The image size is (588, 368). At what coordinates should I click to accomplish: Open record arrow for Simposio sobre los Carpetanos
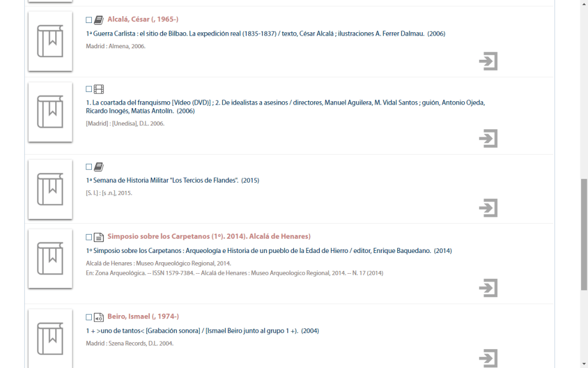pyautogui.click(x=488, y=288)
